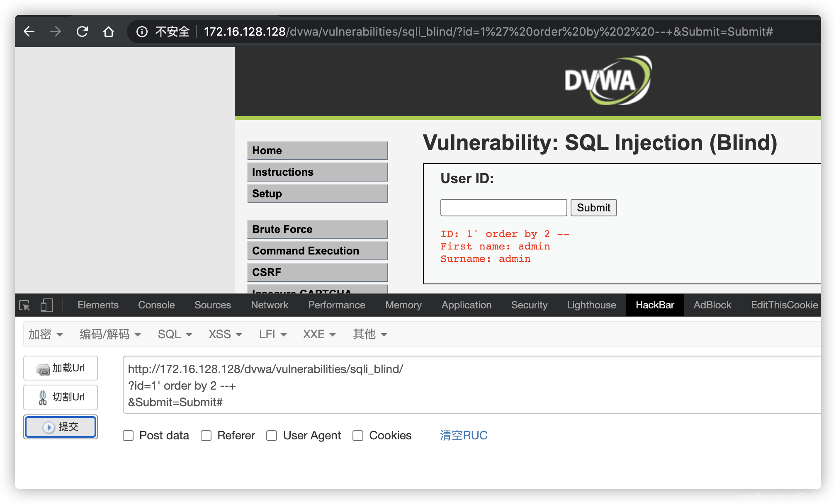The image size is (836, 504).
Task: Click the Submit button on the form
Action: coord(593,207)
